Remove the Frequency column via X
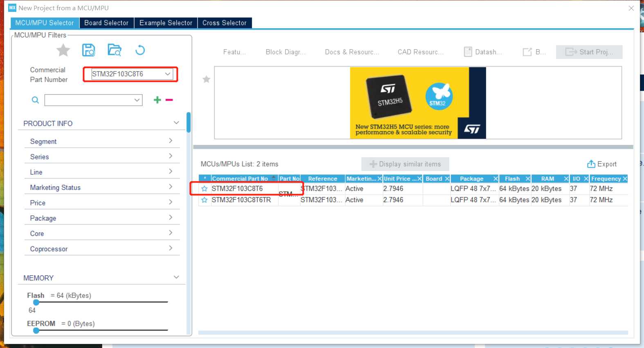644x348 pixels. pos(625,179)
